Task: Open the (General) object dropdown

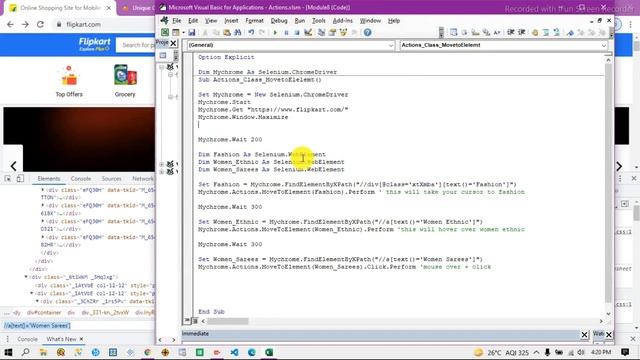Action: pyautogui.click(x=391, y=45)
